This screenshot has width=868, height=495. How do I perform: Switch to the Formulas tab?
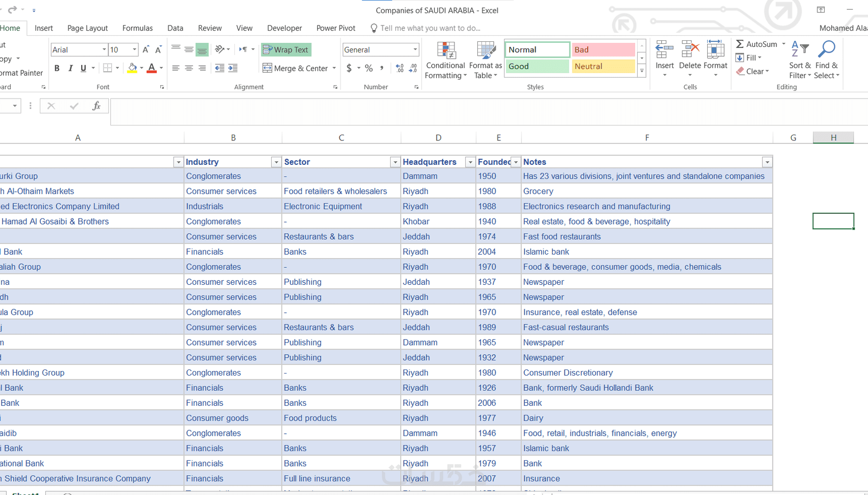(137, 28)
